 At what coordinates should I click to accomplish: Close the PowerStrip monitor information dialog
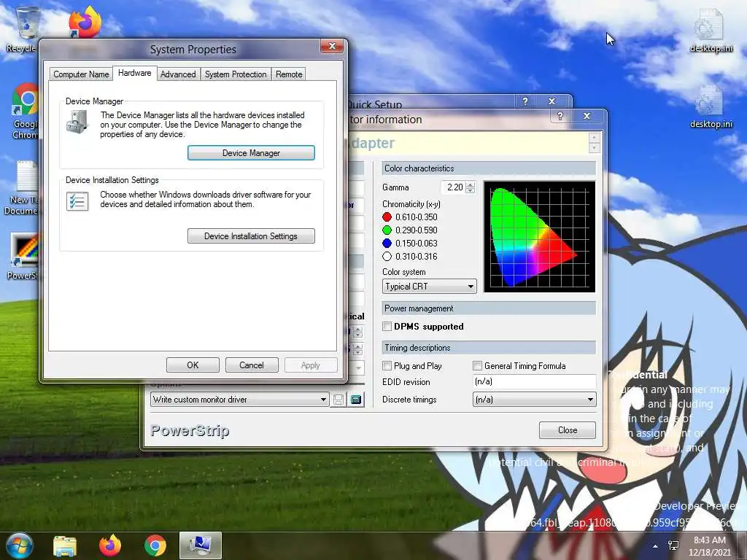(567, 430)
